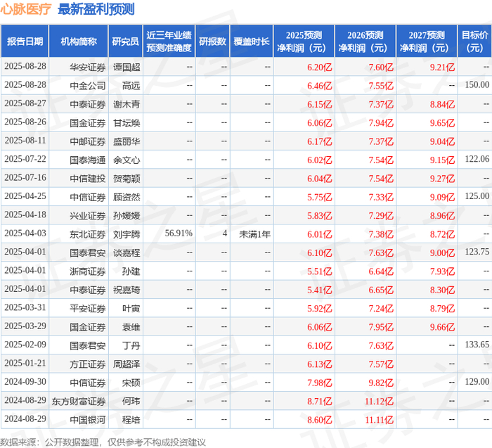This screenshot has height=448, width=492.
Task: Click coverage duration 未满1年
Action: 254,234
